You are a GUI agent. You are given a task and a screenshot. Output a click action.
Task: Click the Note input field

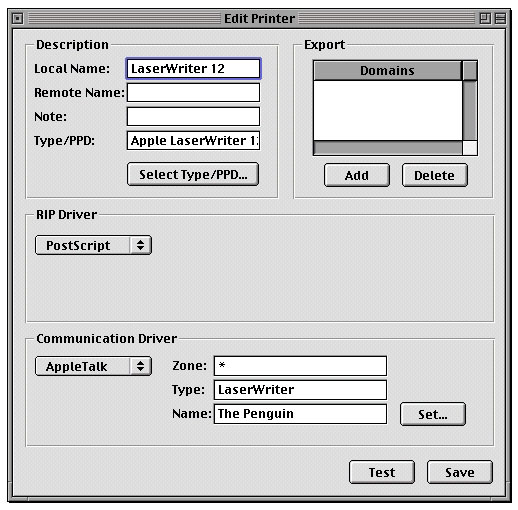[x=193, y=116]
